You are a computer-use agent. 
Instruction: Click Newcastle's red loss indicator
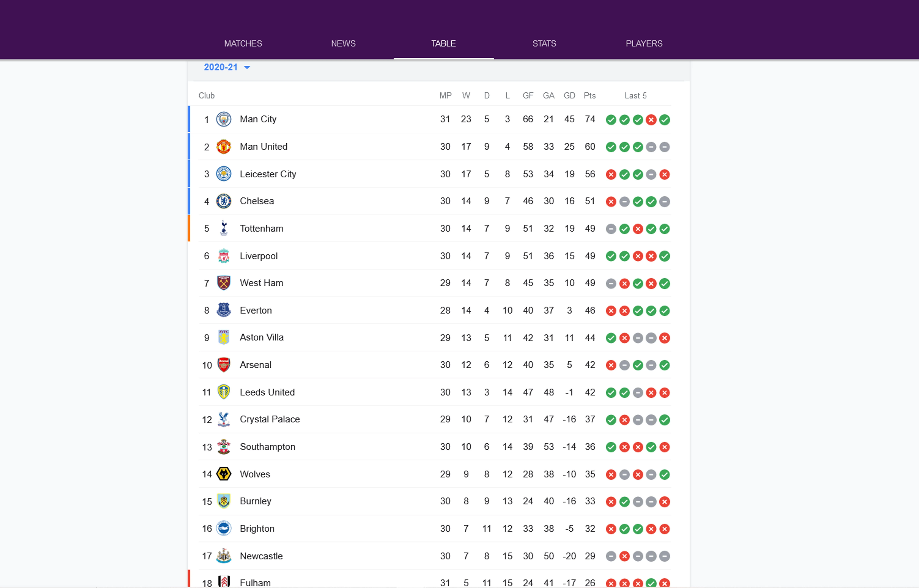point(624,556)
